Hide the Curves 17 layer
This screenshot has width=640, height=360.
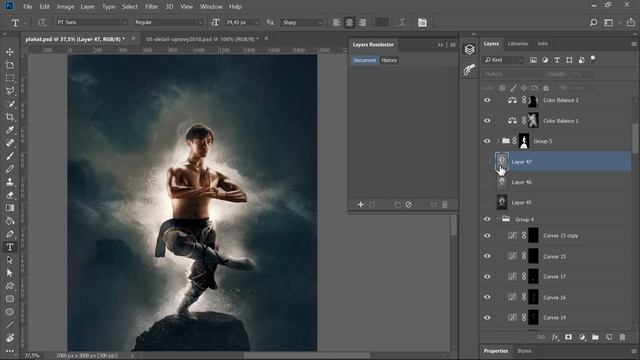point(487,277)
